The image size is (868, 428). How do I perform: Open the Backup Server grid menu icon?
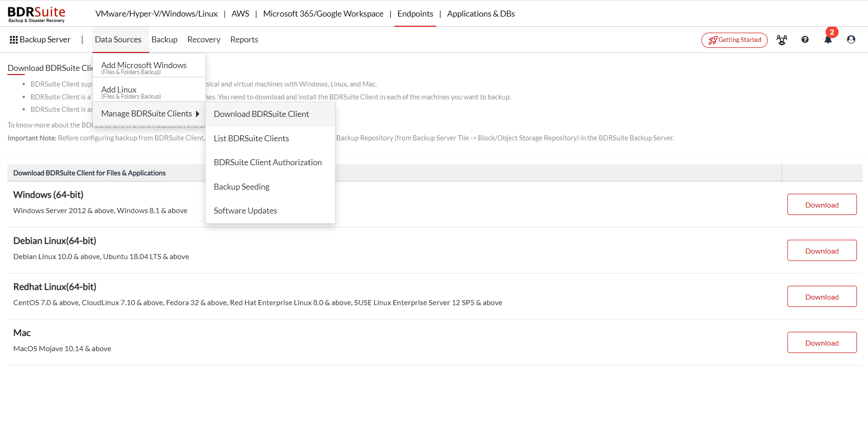click(14, 40)
